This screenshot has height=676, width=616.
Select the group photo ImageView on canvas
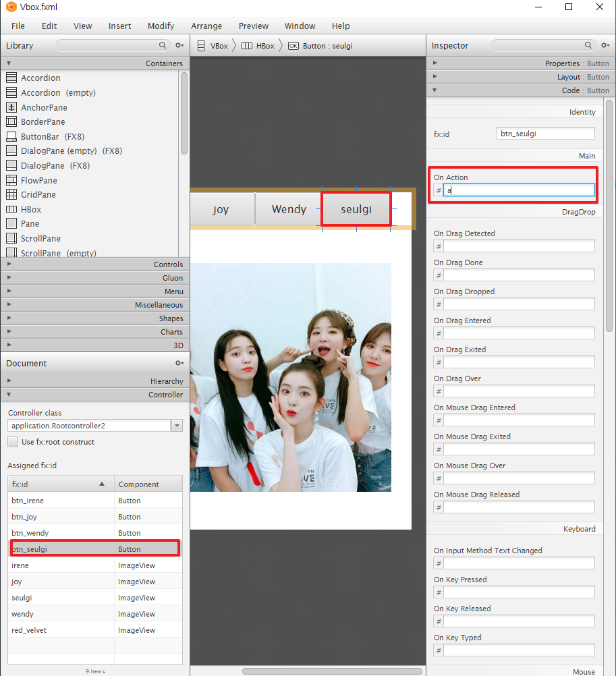coord(291,377)
